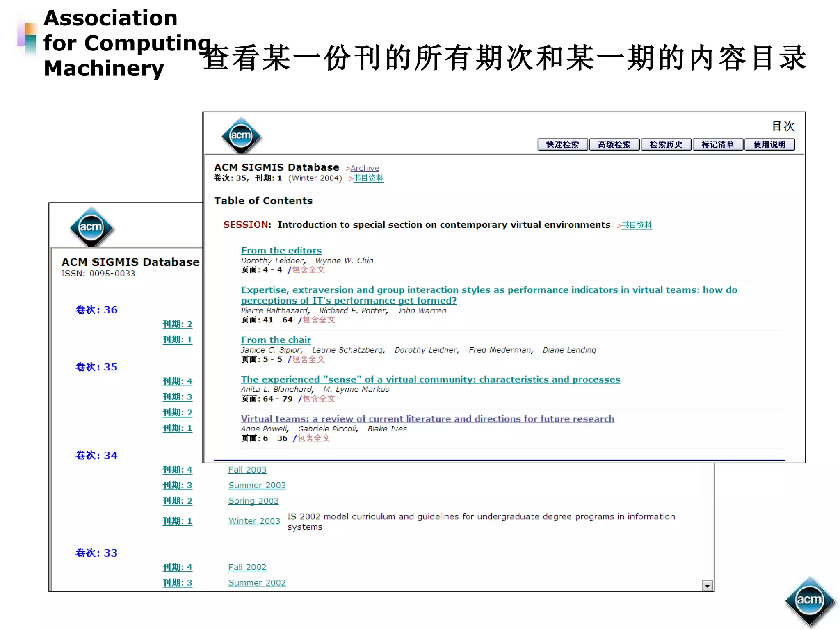Open issue 刊期: 2 under volume 36
This screenshot has width=840, height=630.
[x=177, y=324]
